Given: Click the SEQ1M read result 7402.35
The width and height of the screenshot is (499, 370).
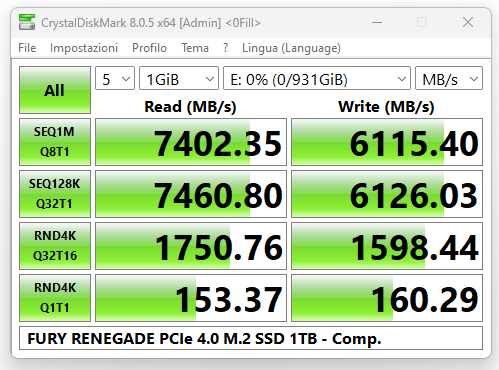Looking at the screenshot, I should [191, 142].
